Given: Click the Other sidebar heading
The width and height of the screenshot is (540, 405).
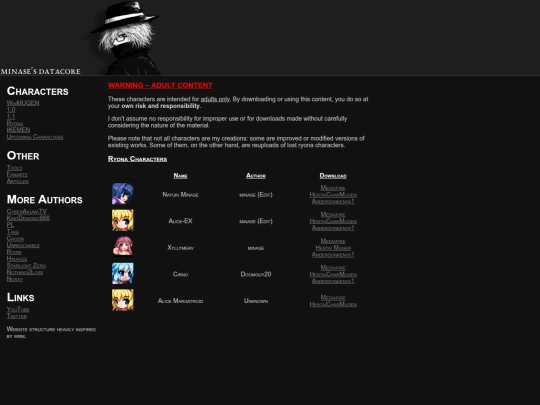Looking at the screenshot, I should pos(23,156).
